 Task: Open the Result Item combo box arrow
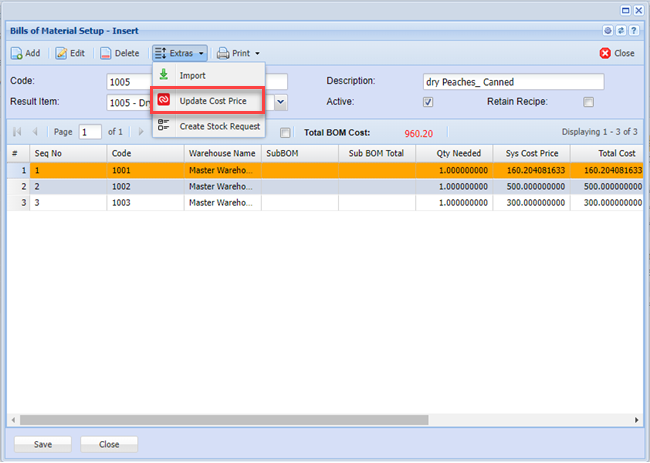pos(281,102)
